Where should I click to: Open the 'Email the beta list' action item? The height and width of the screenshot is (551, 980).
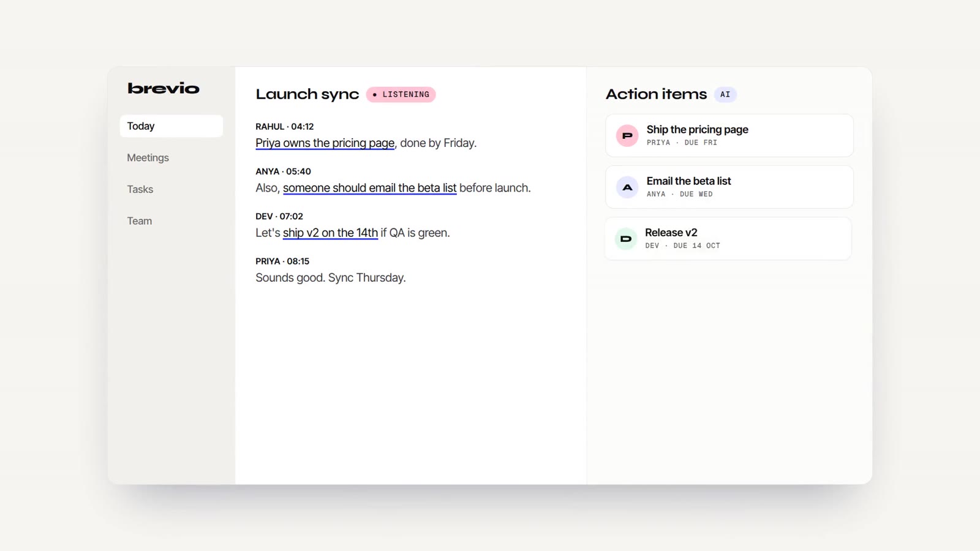(x=729, y=187)
